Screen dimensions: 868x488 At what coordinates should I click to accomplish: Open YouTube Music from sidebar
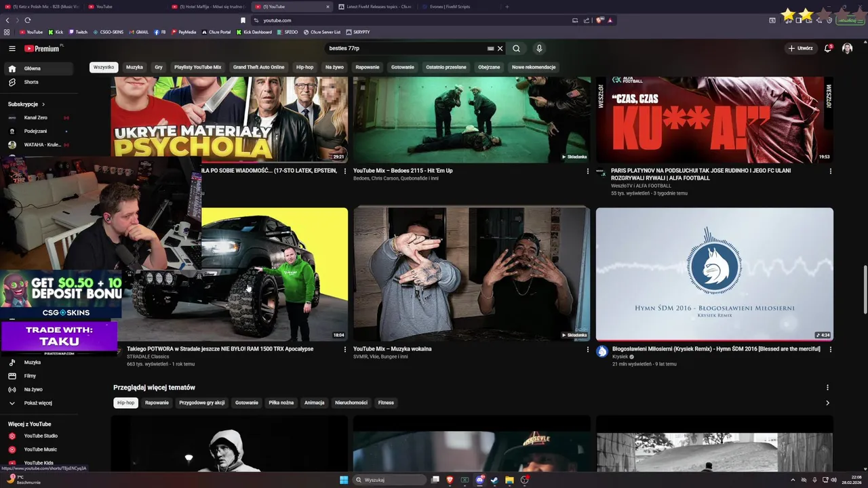pos(39,449)
